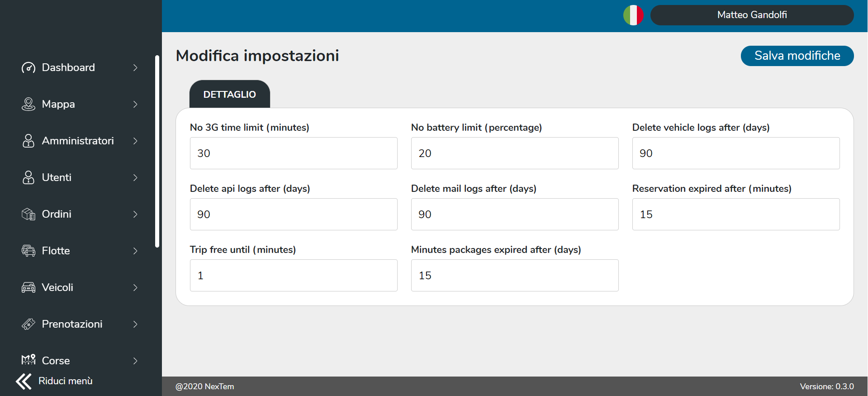Click the Prenotazioni ticket icon
The image size is (868, 396).
tap(28, 324)
